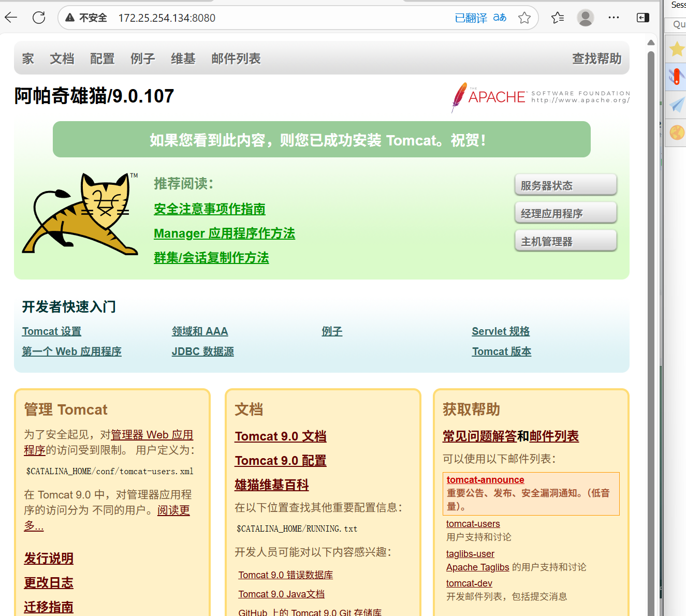Open the 领域和 AAA link

point(200,331)
